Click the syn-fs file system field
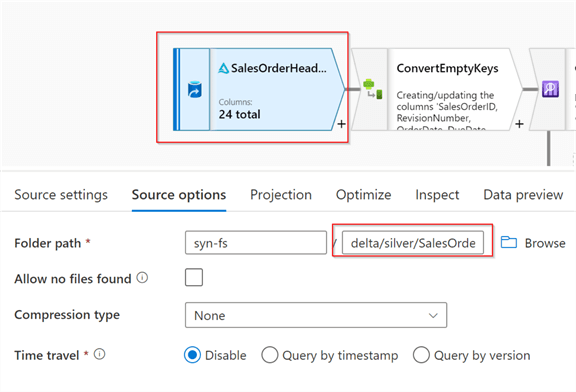 coord(256,242)
